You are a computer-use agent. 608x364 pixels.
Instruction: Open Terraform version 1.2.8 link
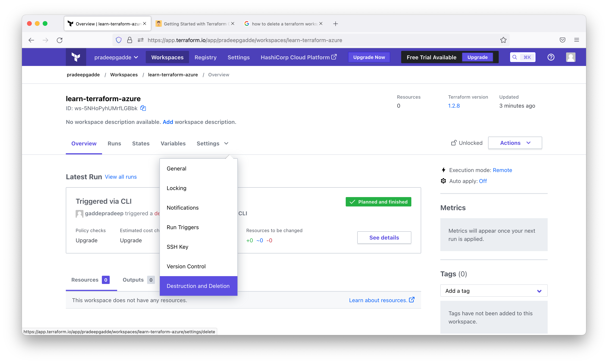click(454, 106)
